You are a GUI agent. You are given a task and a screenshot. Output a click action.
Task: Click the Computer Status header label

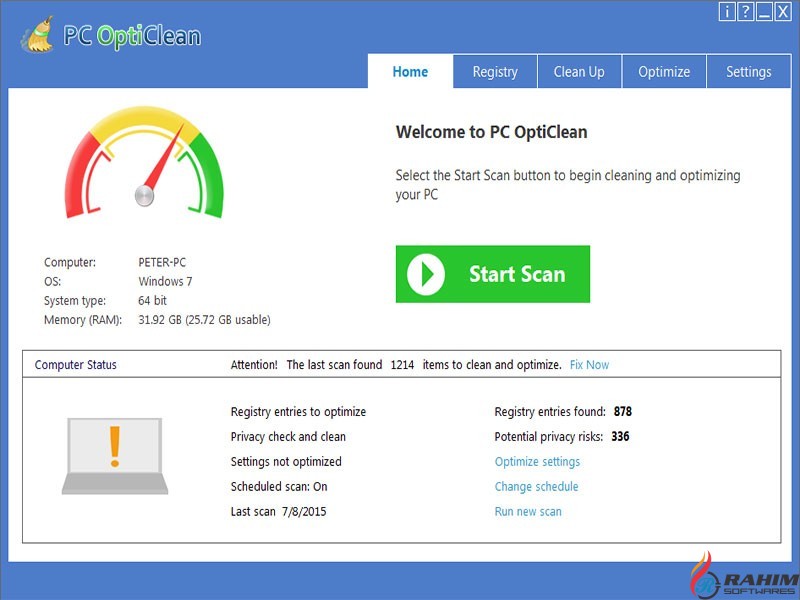tap(76, 365)
